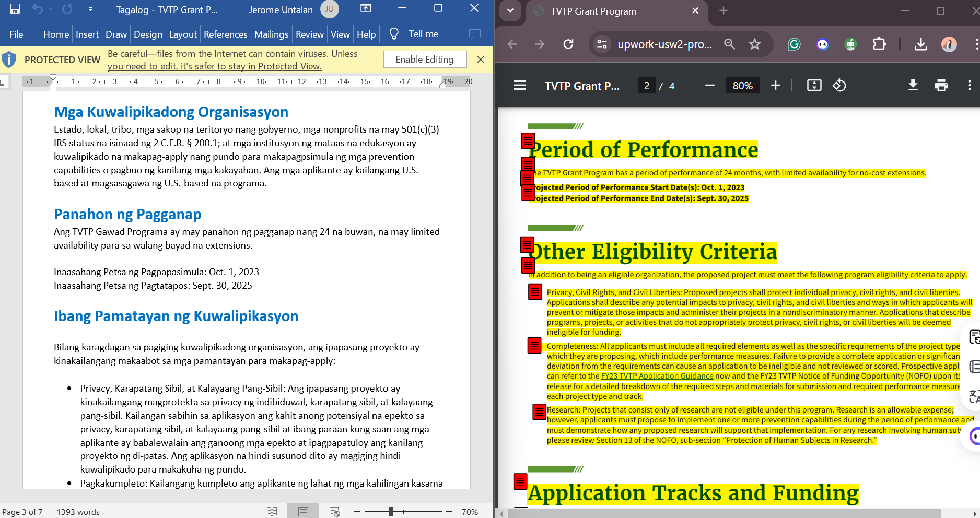Open the Help ribbon tab

(x=366, y=34)
